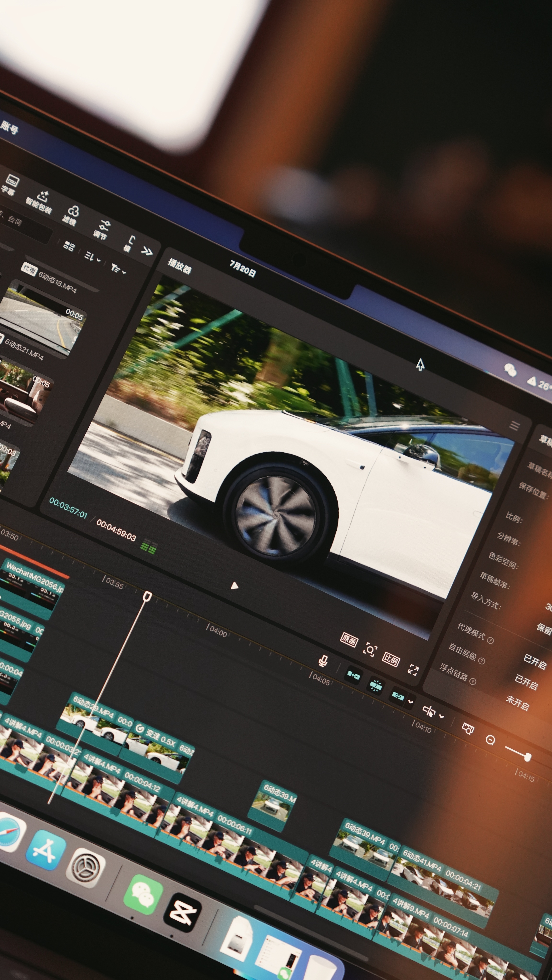552x980 pixels.
Task: Toggle the 原画 original quality button
Action: coord(349,640)
